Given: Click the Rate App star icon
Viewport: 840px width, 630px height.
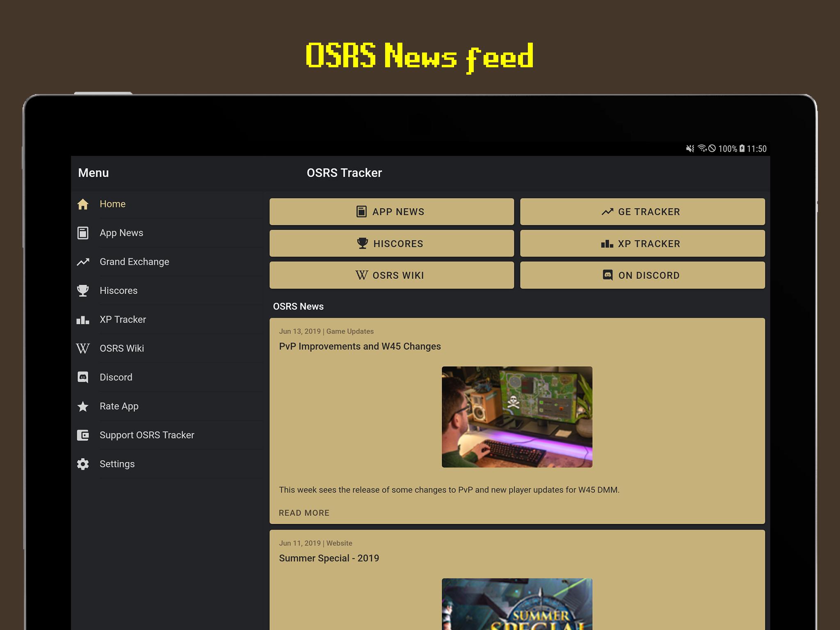Looking at the screenshot, I should pos(83,406).
